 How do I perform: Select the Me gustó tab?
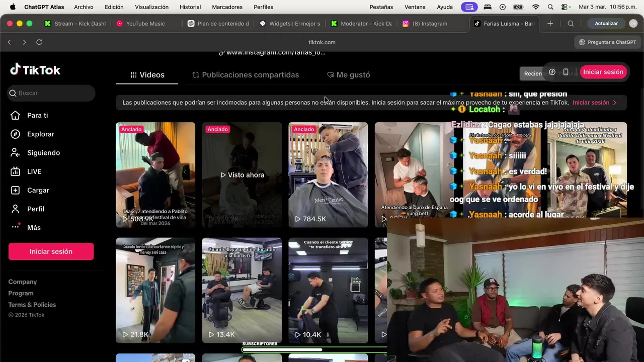coord(348,75)
